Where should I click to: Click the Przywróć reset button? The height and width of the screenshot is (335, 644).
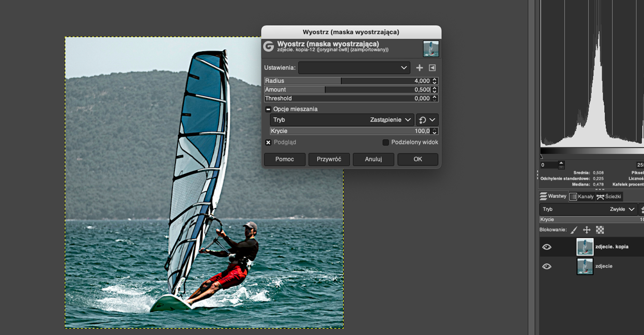tap(329, 159)
